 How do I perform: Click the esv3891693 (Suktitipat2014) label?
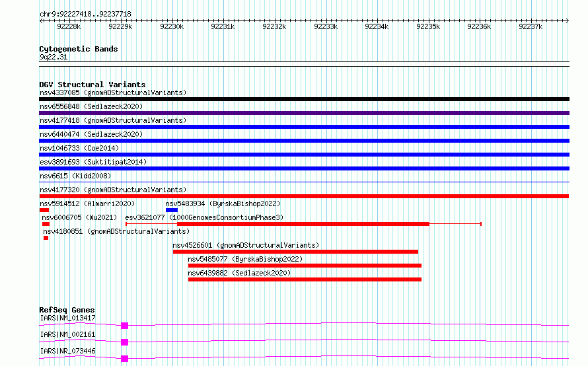point(93,162)
